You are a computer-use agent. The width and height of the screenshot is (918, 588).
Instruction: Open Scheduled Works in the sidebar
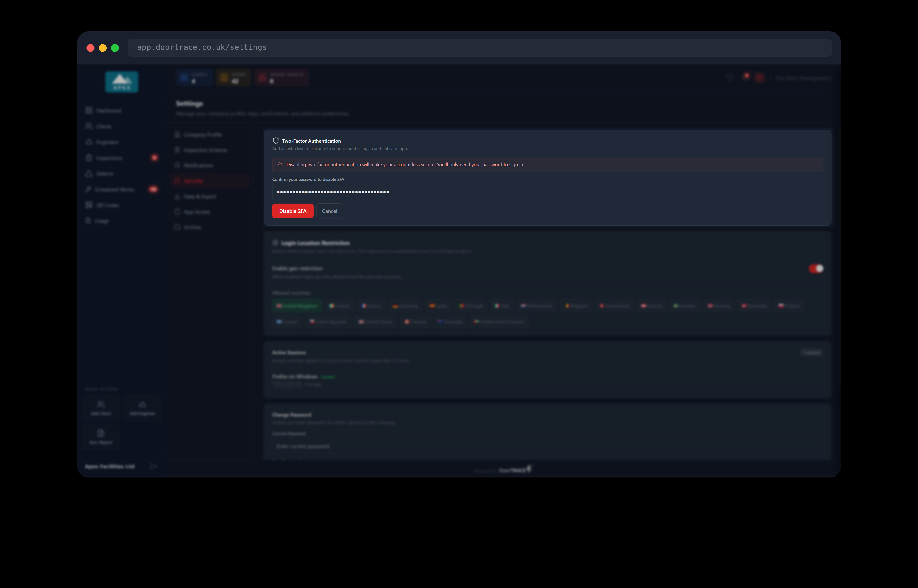pyautogui.click(x=122, y=189)
